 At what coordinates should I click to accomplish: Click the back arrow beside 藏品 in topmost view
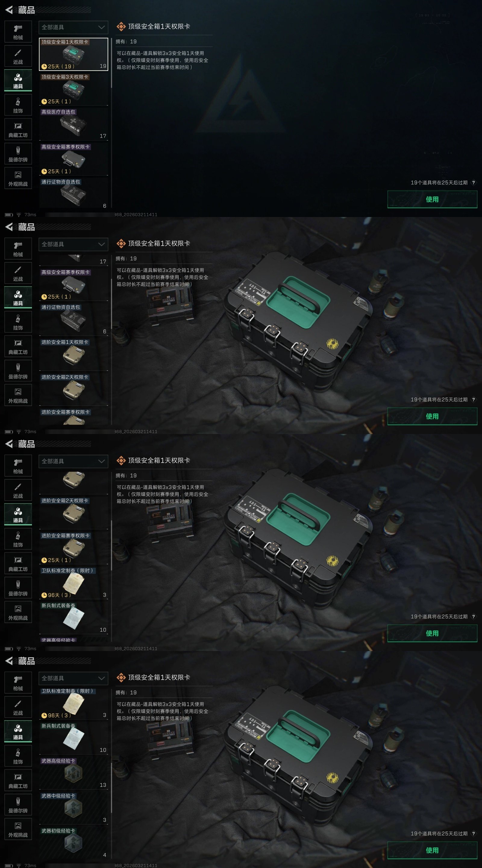tap(9, 10)
